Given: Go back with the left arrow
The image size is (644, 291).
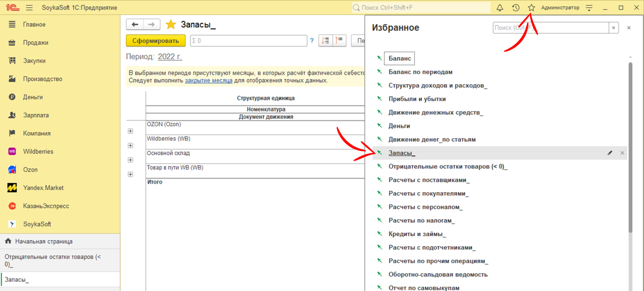Looking at the screenshot, I should pyautogui.click(x=135, y=25).
